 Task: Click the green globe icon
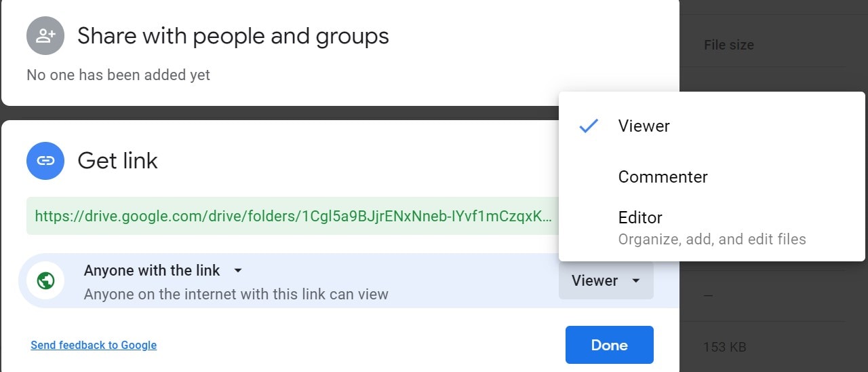(45, 280)
